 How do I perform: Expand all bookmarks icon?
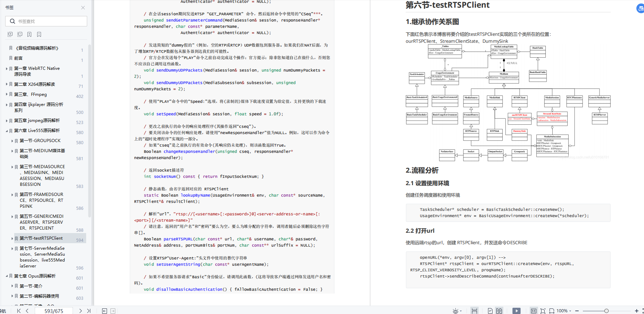10,34
